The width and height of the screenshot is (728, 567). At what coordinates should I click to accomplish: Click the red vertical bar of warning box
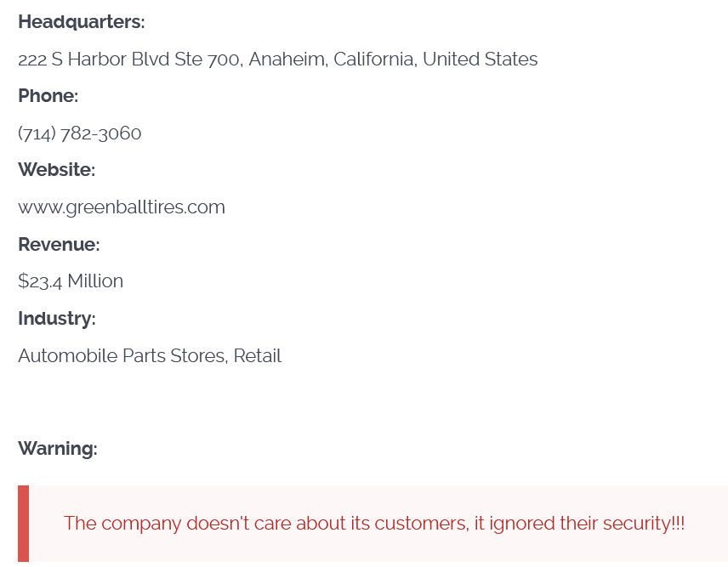23,524
